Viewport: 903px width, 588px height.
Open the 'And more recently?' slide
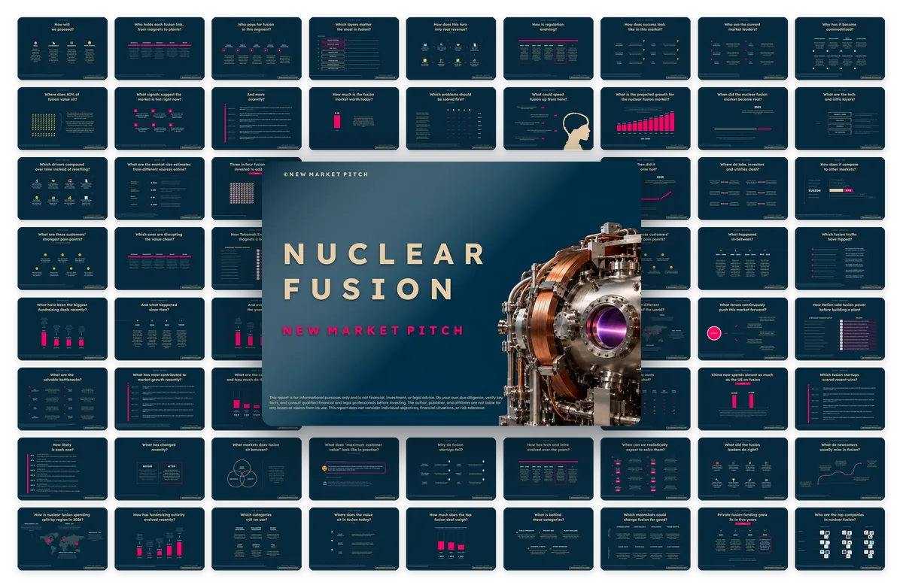point(257,119)
